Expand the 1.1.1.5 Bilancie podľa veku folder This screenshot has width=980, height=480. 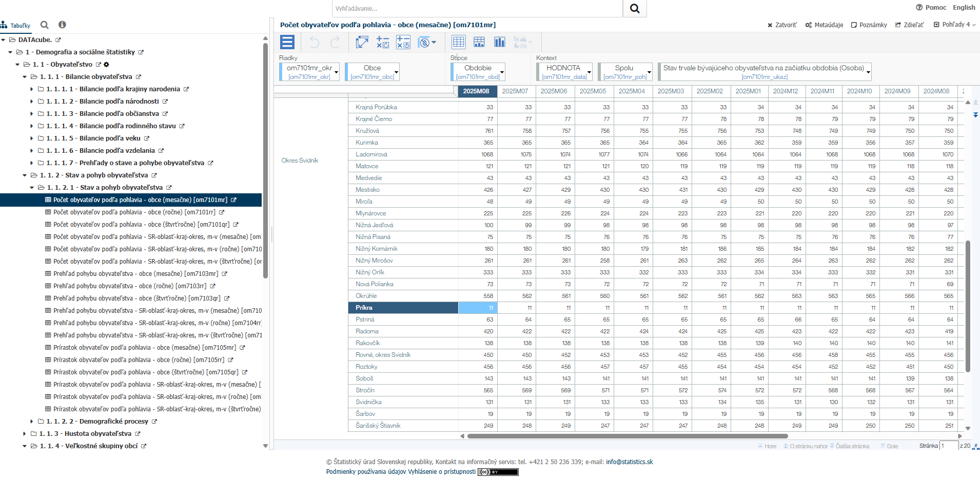tap(32, 138)
